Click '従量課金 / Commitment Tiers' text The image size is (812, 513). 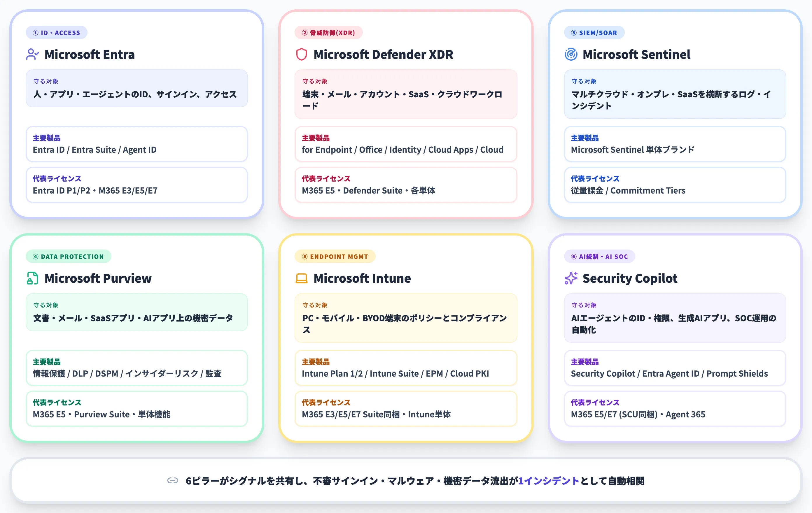coord(628,190)
